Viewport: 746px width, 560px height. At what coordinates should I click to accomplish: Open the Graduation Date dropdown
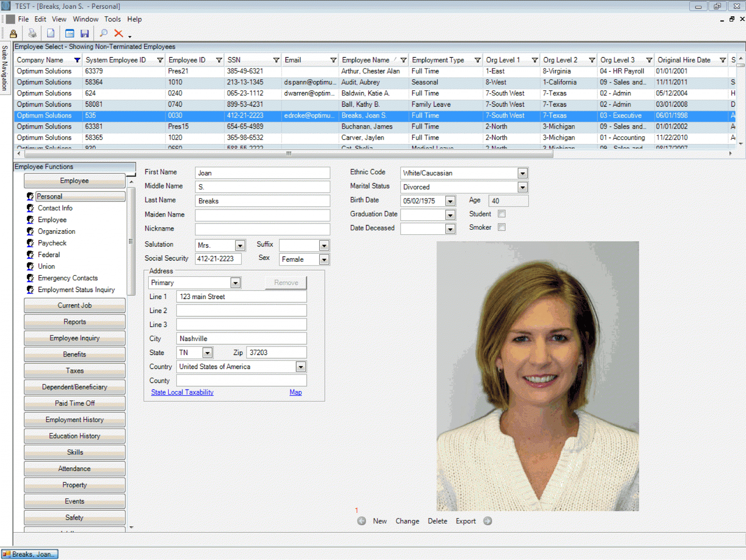(450, 215)
